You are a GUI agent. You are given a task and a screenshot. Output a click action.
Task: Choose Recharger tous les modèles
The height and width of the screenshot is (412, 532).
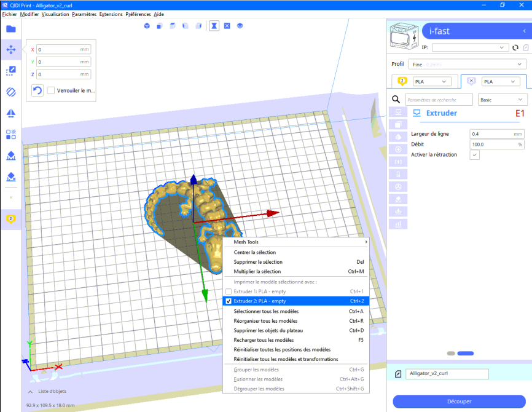pyautogui.click(x=296, y=339)
